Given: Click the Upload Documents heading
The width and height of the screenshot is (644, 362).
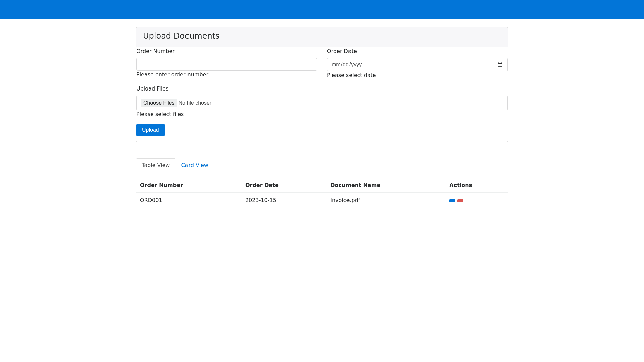Looking at the screenshot, I should pos(181,36).
